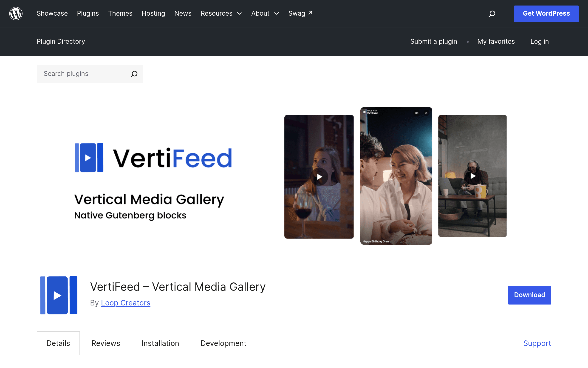The height and width of the screenshot is (368, 588).
Task: Open the Installation tab
Action: point(160,343)
